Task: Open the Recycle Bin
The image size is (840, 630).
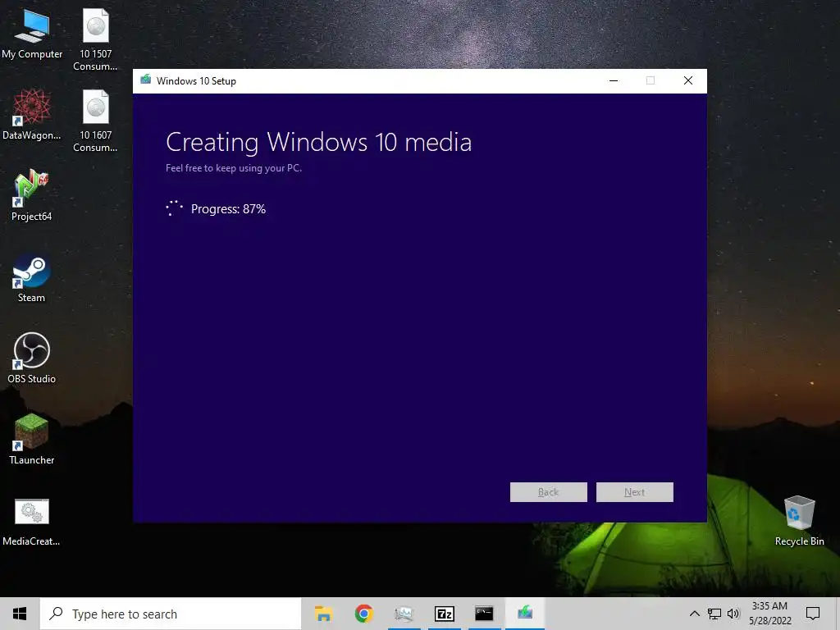Action: [799, 521]
